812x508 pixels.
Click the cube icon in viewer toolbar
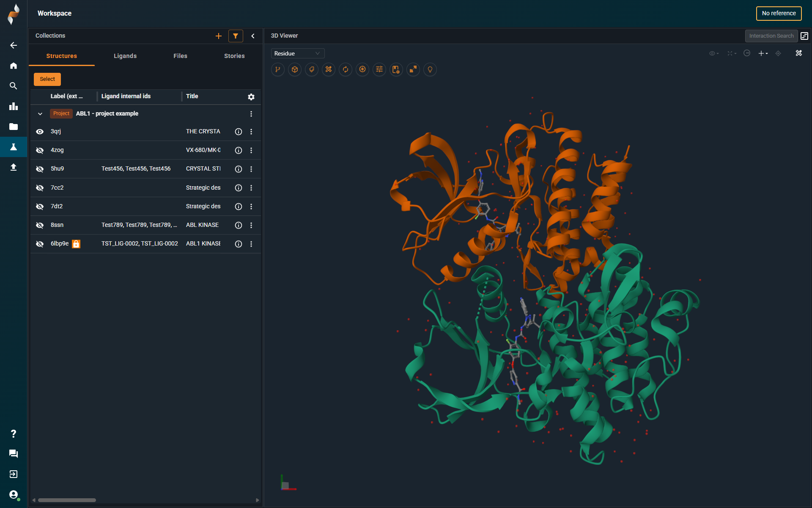(x=295, y=69)
